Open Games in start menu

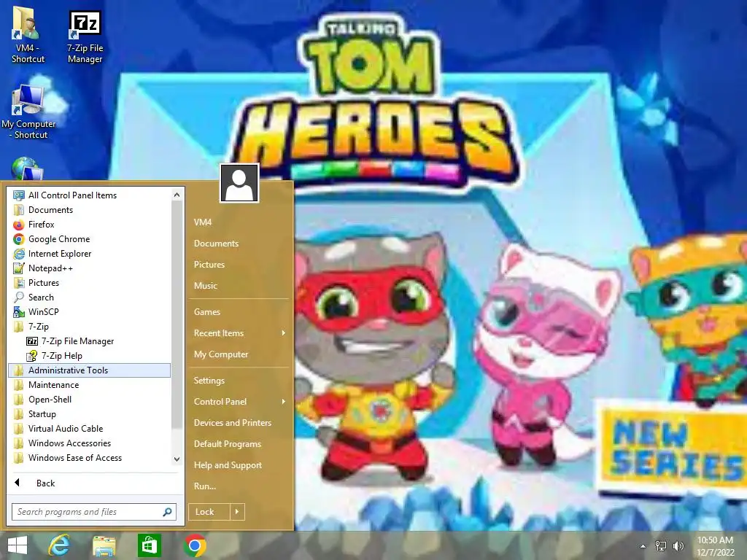pos(239,312)
